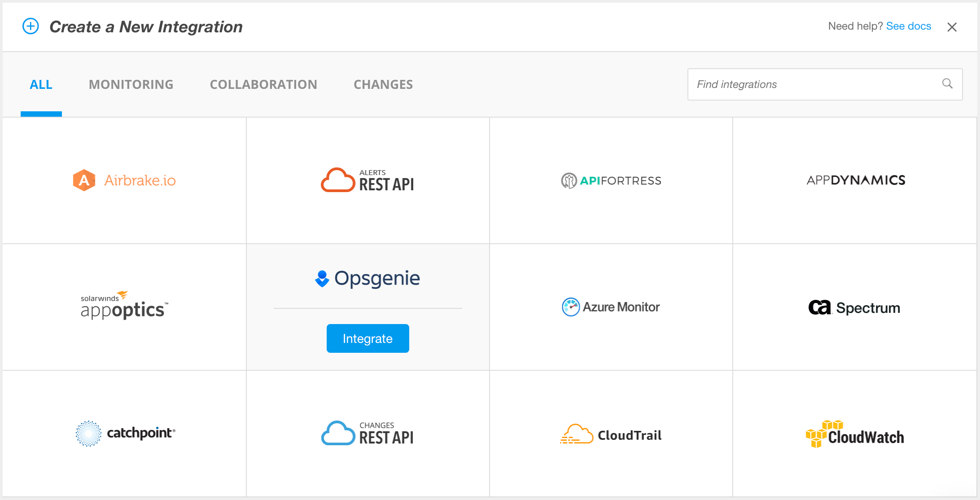Click the Opsgenie logo
980x500 pixels.
pyautogui.click(x=367, y=278)
